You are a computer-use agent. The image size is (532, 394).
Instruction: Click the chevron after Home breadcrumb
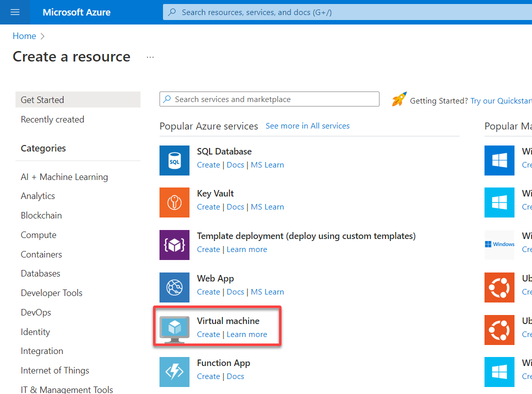[42, 36]
